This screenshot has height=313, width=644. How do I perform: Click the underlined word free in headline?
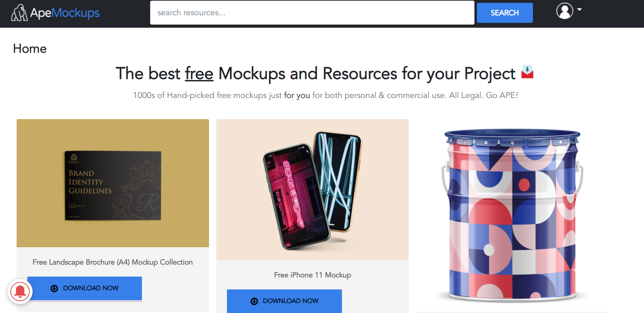199,73
